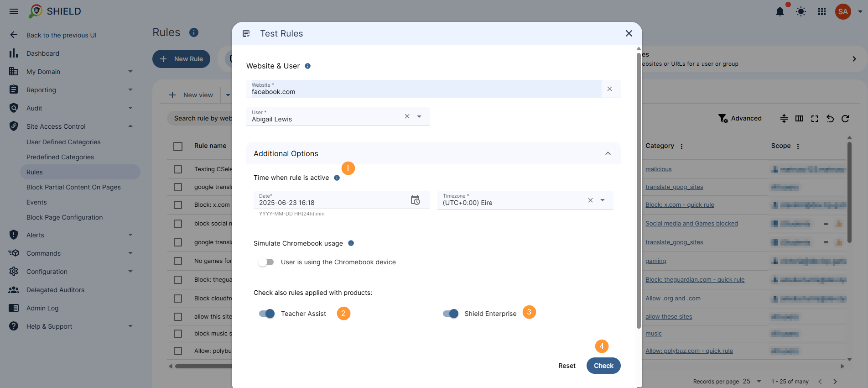This screenshot has height=388, width=868.
Task: Open the Scope column options menu
Action: coord(798,146)
